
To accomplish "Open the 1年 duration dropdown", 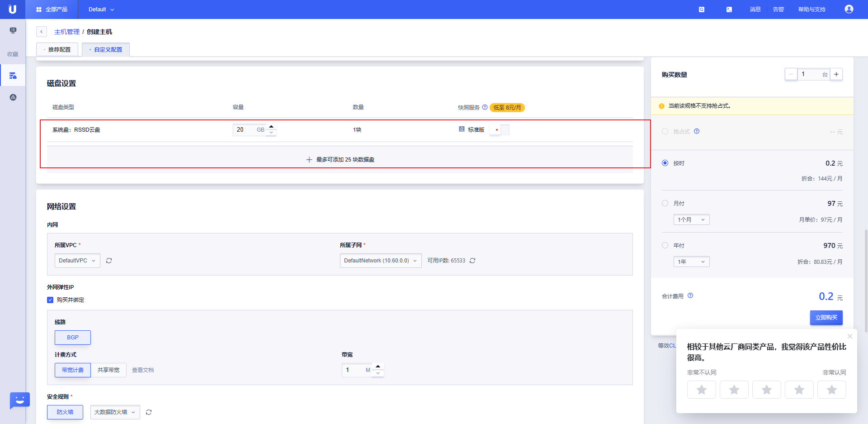I will pyautogui.click(x=692, y=262).
